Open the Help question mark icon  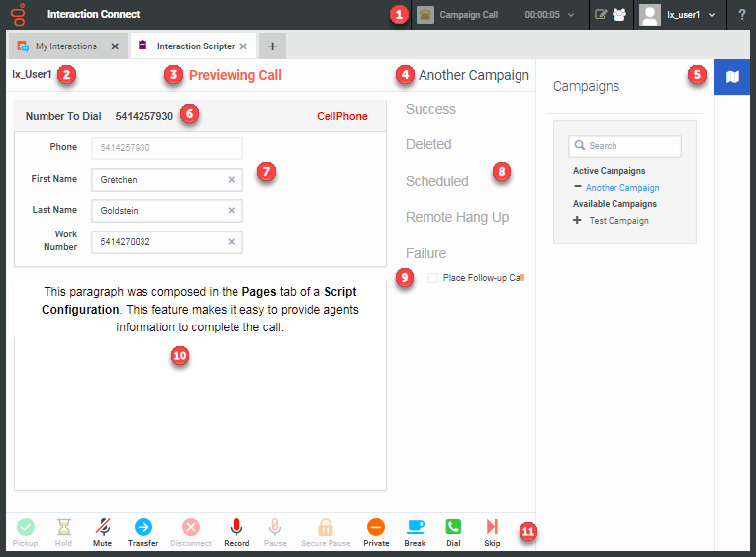click(741, 15)
